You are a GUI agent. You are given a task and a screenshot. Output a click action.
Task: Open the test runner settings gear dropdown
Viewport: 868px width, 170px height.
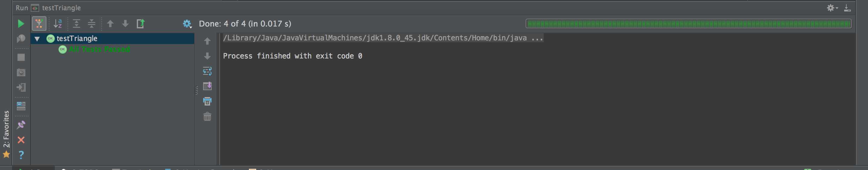[x=187, y=24]
